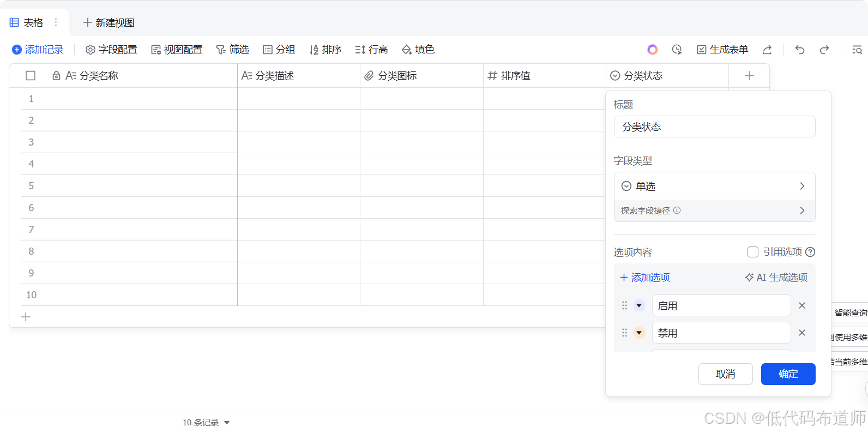
Task: Select row number 5
Action: pos(31,186)
